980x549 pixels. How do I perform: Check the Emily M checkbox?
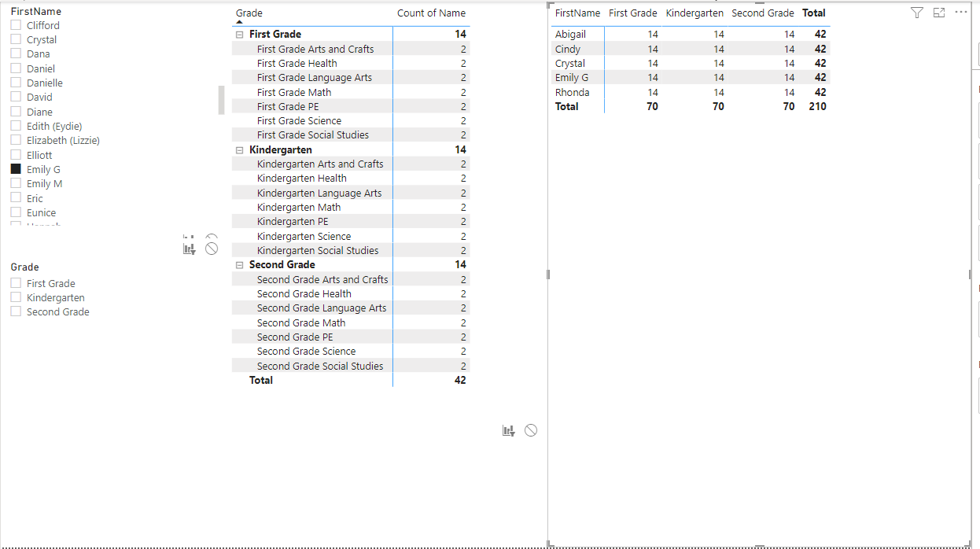coord(16,183)
